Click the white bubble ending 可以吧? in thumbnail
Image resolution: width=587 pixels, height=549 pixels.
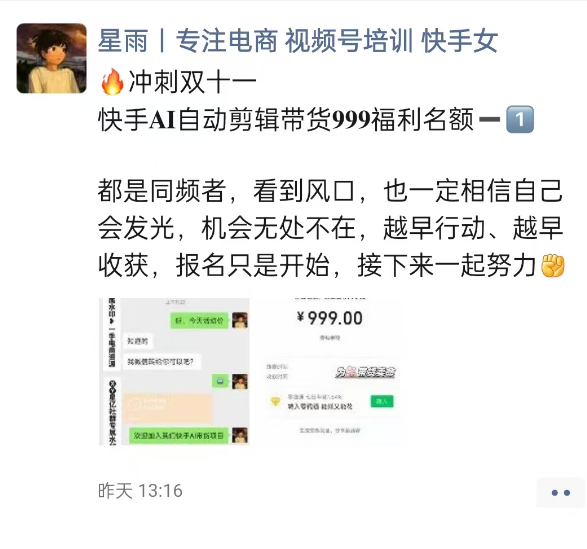162,361
